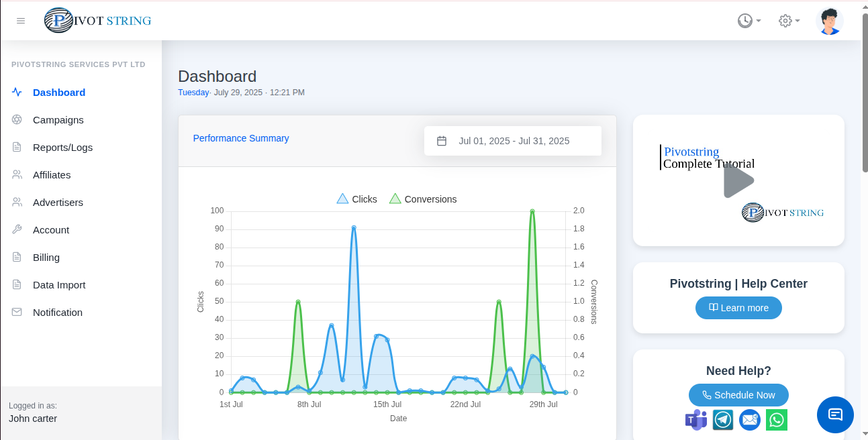
Task: Click the Learn more button
Action: (738, 308)
